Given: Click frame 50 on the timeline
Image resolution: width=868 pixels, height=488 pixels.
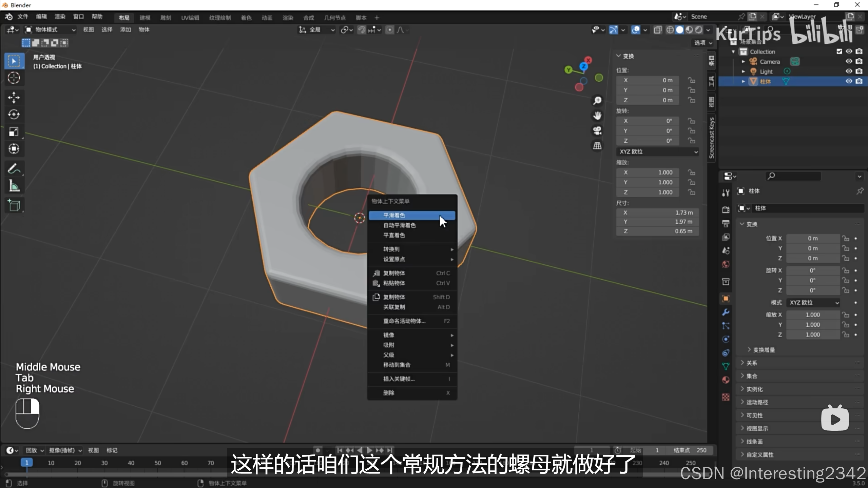Looking at the screenshot, I should pyautogui.click(x=158, y=463).
